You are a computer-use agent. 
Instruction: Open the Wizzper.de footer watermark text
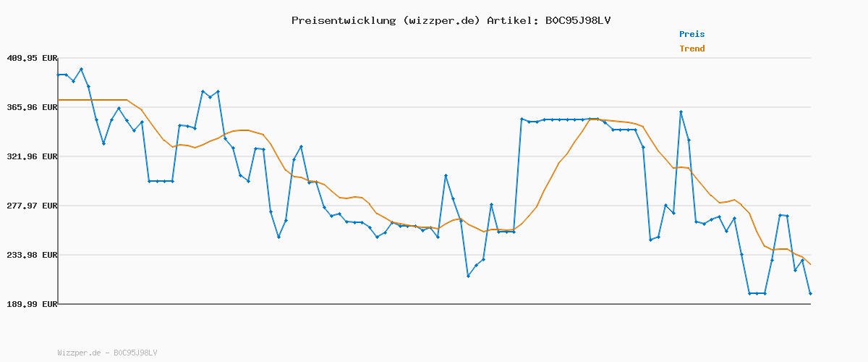[107, 353]
